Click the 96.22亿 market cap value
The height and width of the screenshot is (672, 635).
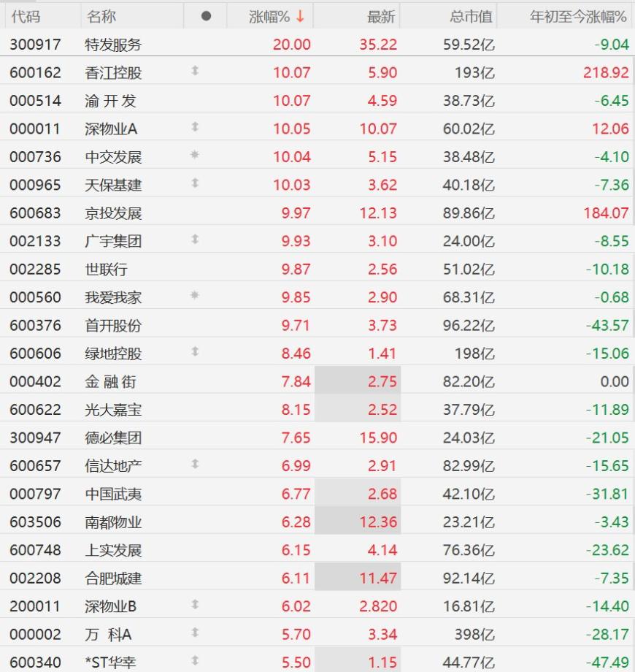(469, 325)
